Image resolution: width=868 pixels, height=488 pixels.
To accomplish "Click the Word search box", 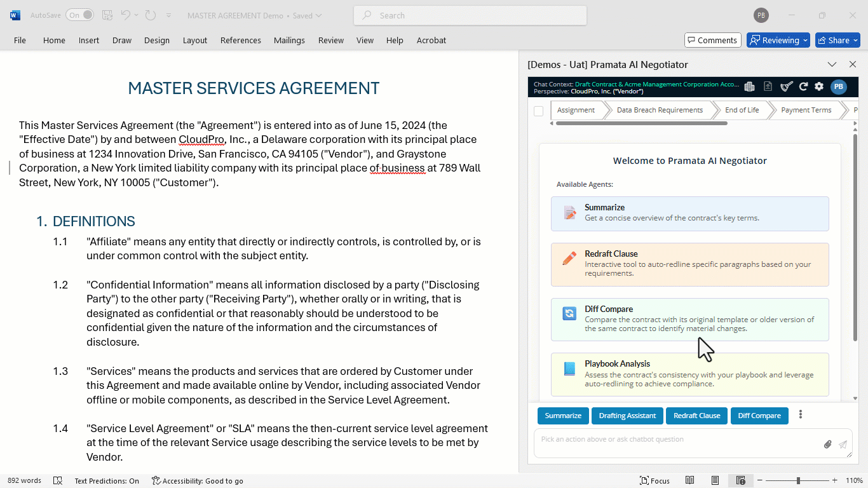I will [x=470, y=15].
